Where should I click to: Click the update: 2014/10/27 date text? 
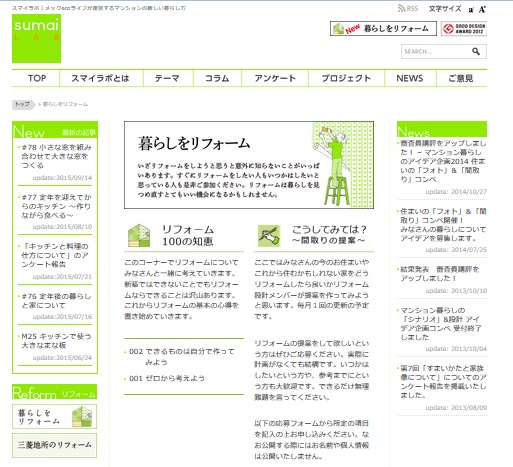tap(456, 192)
